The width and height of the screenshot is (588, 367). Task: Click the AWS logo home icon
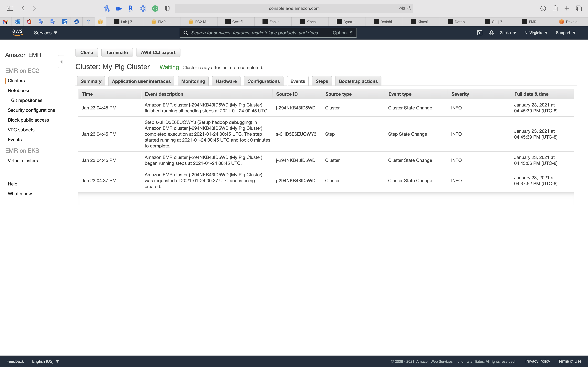[x=17, y=33]
